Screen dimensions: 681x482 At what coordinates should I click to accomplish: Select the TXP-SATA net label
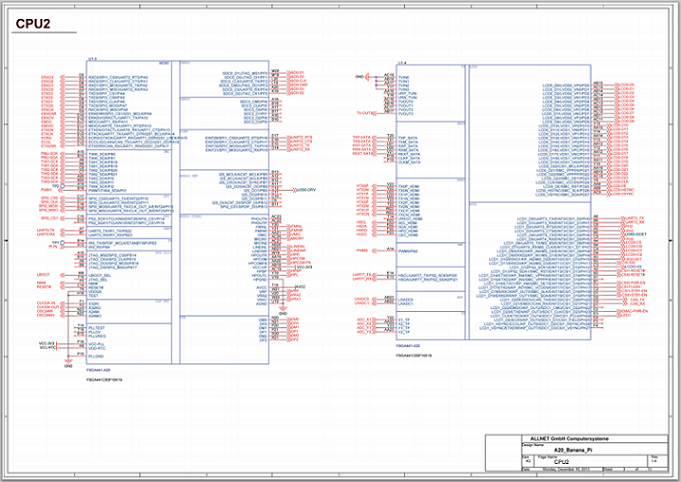click(362, 137)
